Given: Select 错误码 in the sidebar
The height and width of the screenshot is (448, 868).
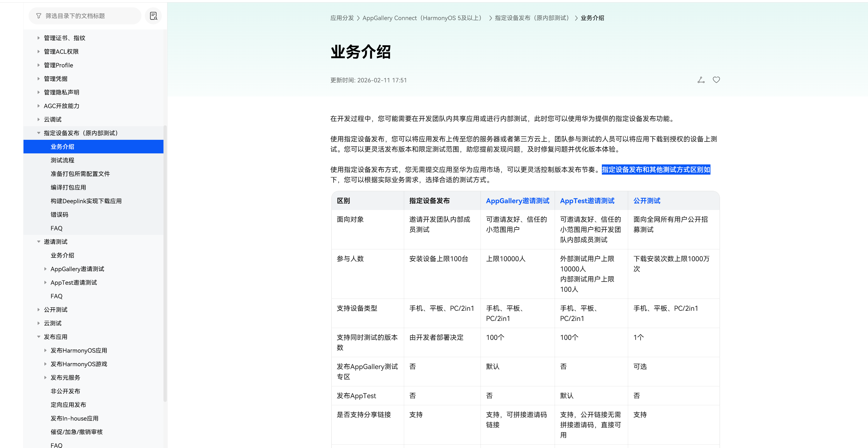Looking at the screenshot, I should click(59, 215).
